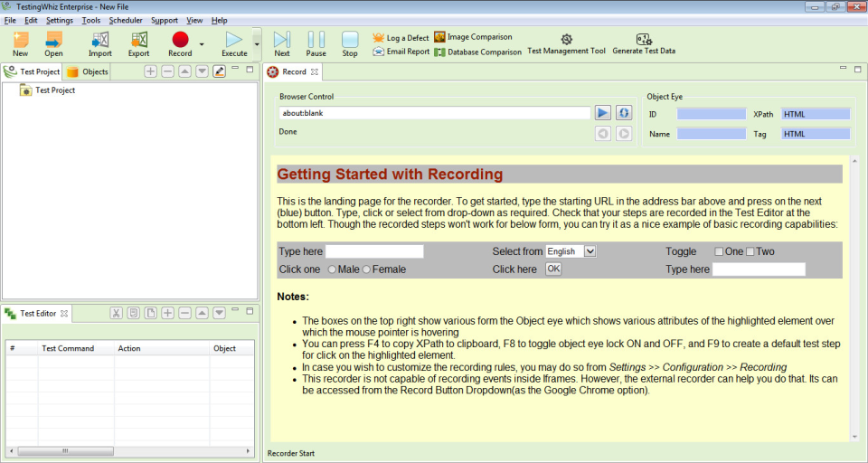This screenshot has height=463, width=868.
Task: Click the Import toolbar icon
Action: pos(100,43)
